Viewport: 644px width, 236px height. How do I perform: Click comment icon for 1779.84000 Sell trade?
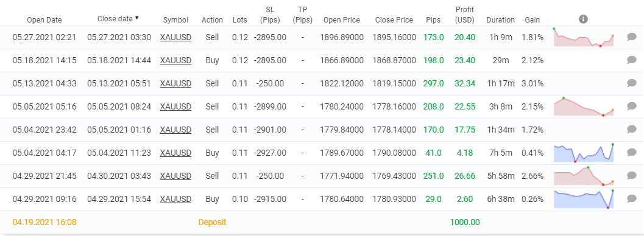632,130
